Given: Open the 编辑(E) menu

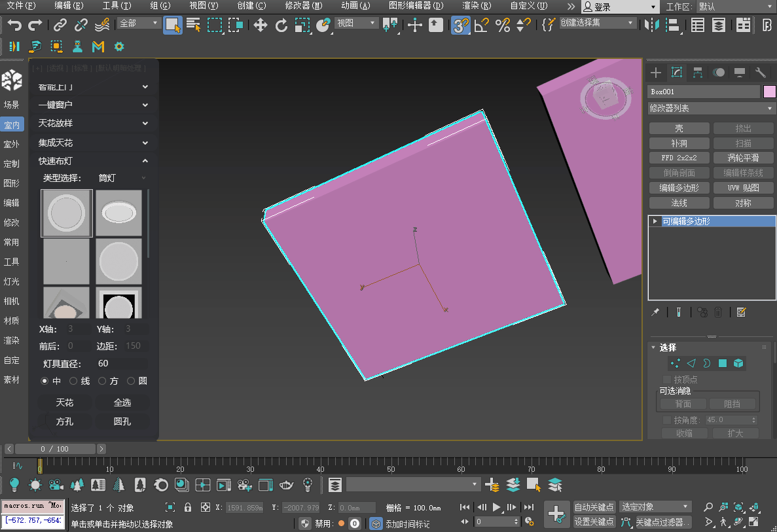Looking at the screenshot, I should (69, 6).
